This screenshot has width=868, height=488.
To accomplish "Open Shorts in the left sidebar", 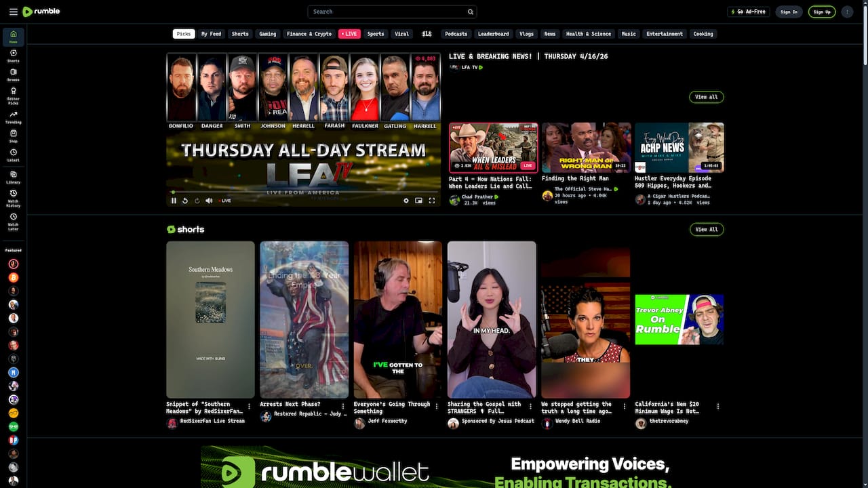I will 13,56.
